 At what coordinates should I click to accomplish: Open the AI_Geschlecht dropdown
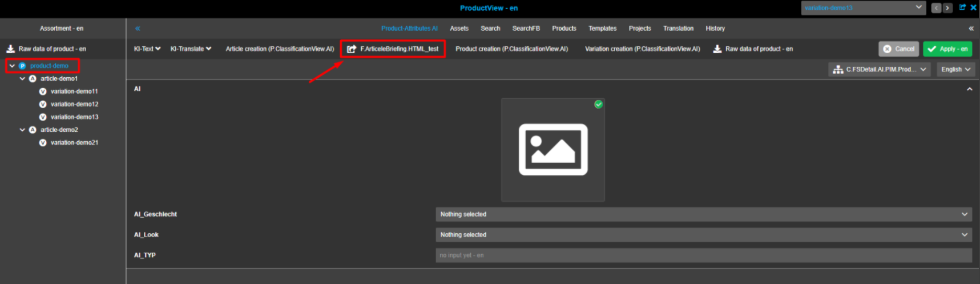pos(703,214)
